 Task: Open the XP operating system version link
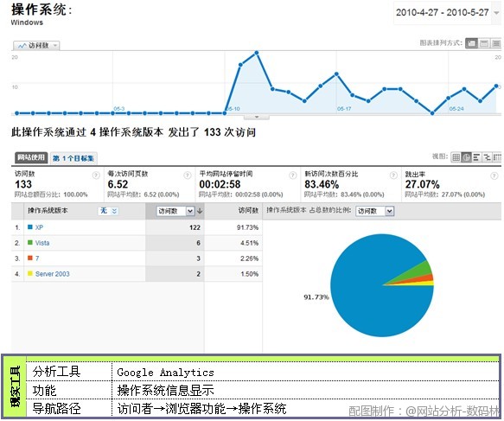pos(39,227)
